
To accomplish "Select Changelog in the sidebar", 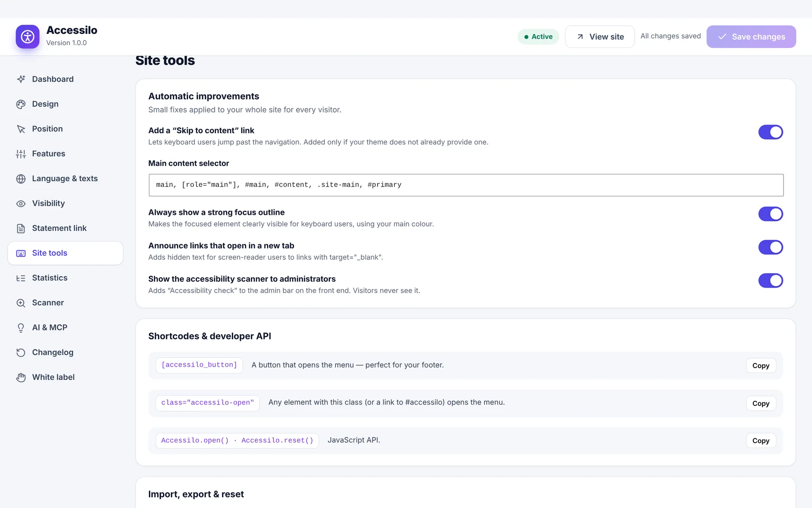I will click(x=65, y=352).
